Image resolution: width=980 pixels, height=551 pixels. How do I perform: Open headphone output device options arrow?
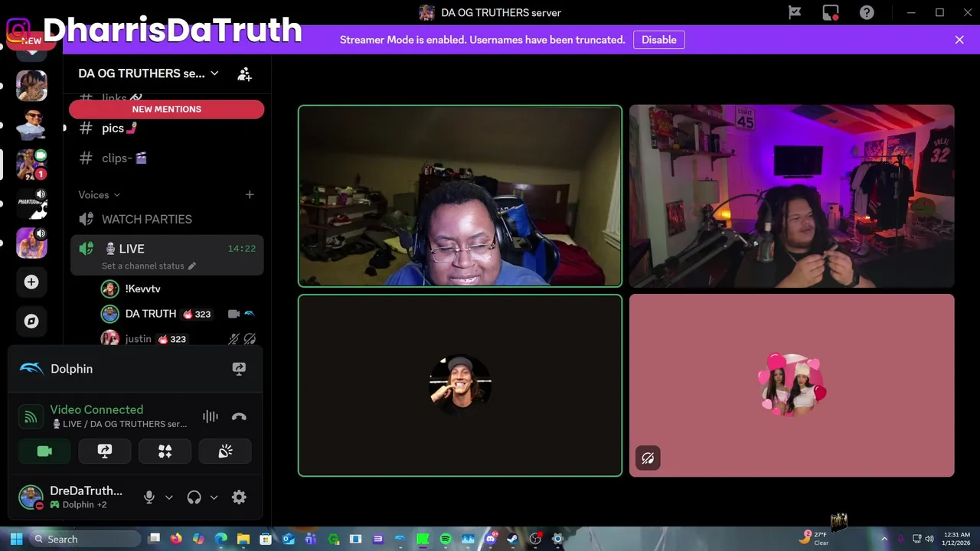point(214,497)
